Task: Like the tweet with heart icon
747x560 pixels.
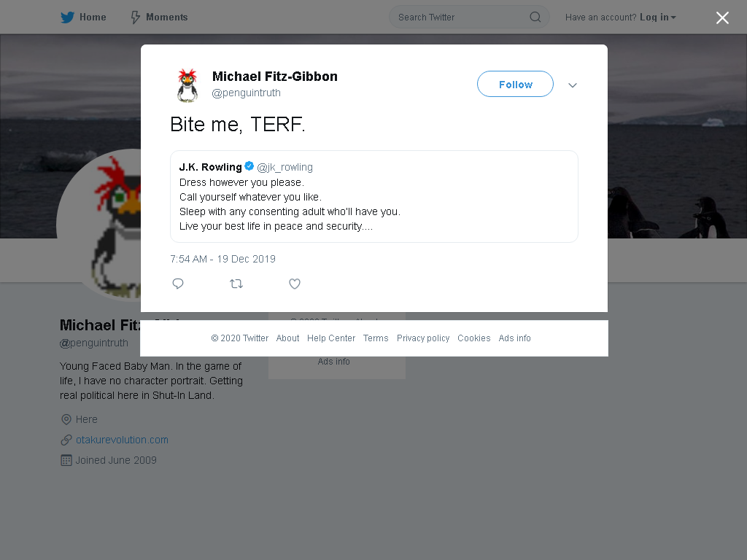Action: tap(295, 284)
